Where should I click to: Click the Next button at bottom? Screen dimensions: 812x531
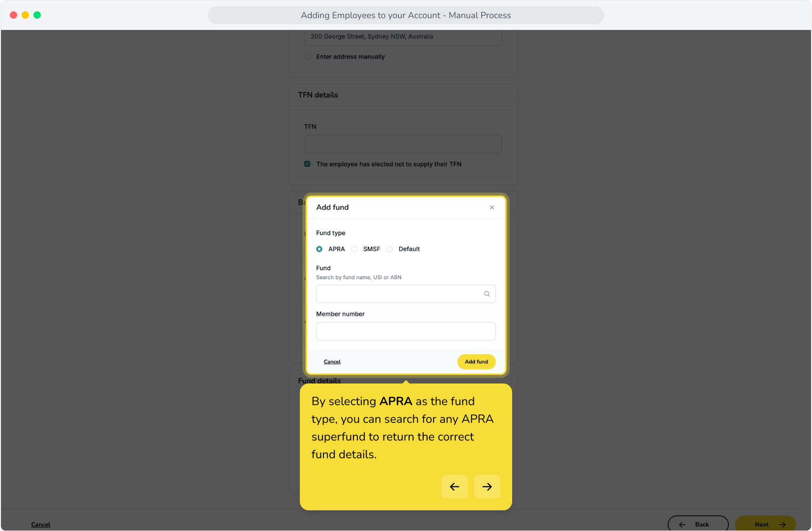click(x=765, y=524)
